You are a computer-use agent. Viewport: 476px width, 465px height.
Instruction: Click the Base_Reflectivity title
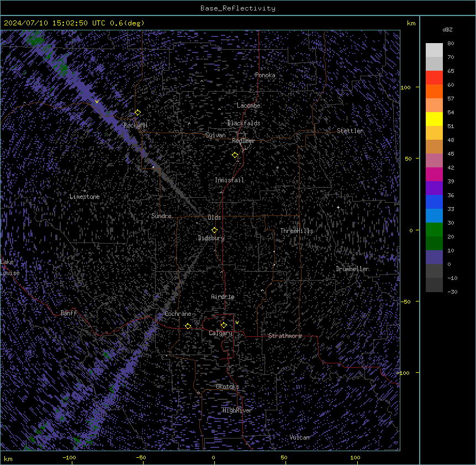[x=238, y=8]
